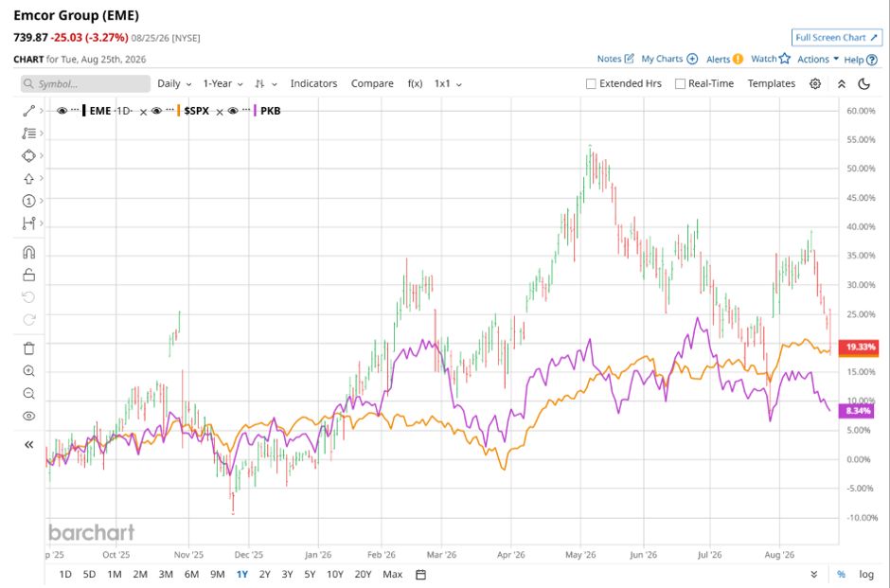890x588 pixels.
Task: Click the double down chevrons icon
Action: coord(814,575)
